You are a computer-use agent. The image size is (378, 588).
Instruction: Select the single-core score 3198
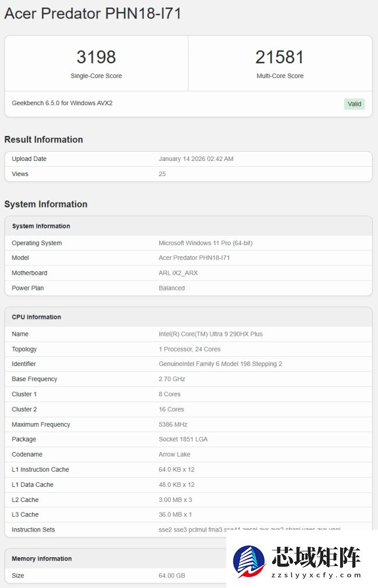click(96, 57)
